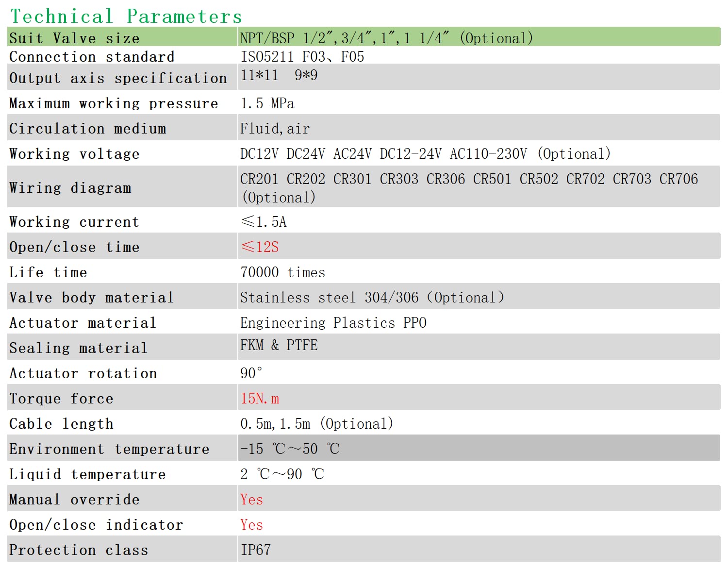Select the 'Actuator material' label
This screenshot has width=728, height=569.
pos(83,323)
